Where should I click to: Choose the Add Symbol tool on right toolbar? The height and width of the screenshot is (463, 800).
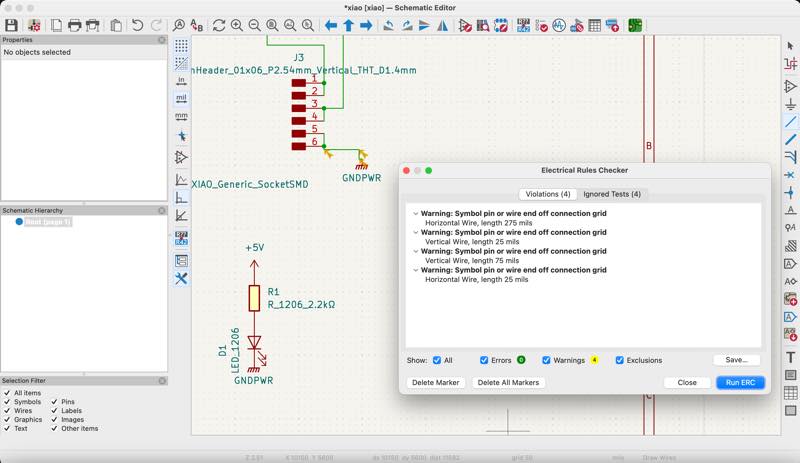click(x=790, y=86)
